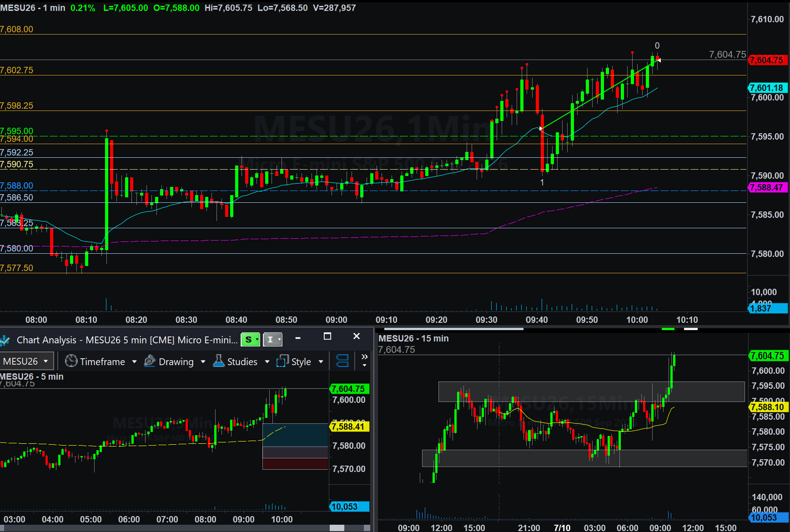Close the Chart Analysis 5 min window
790x532 pixels.
[x=357, y=336]
